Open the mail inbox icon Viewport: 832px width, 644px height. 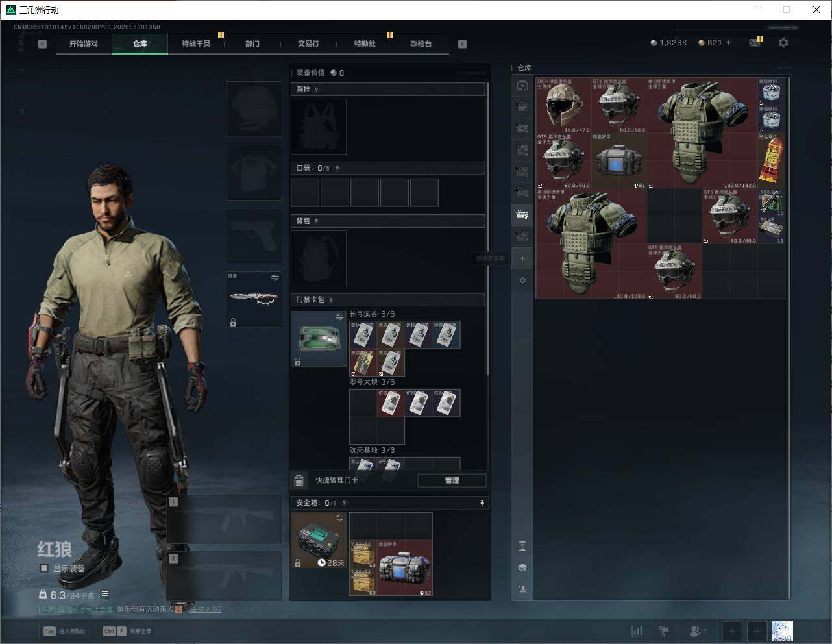(754, 43)
